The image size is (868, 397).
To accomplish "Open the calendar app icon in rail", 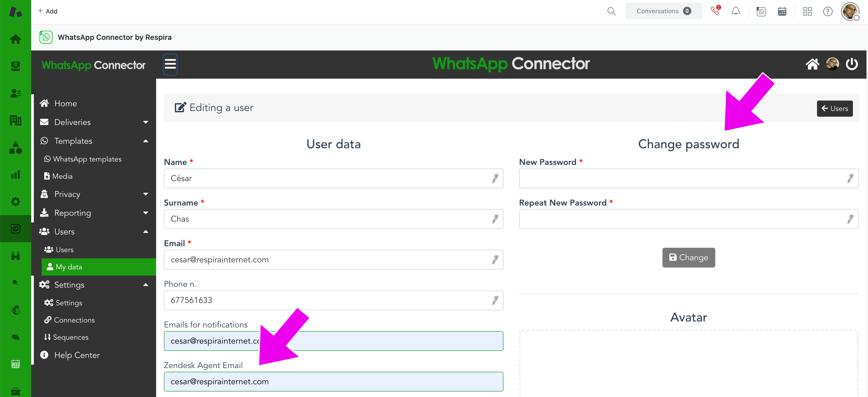I will (16, 364).
